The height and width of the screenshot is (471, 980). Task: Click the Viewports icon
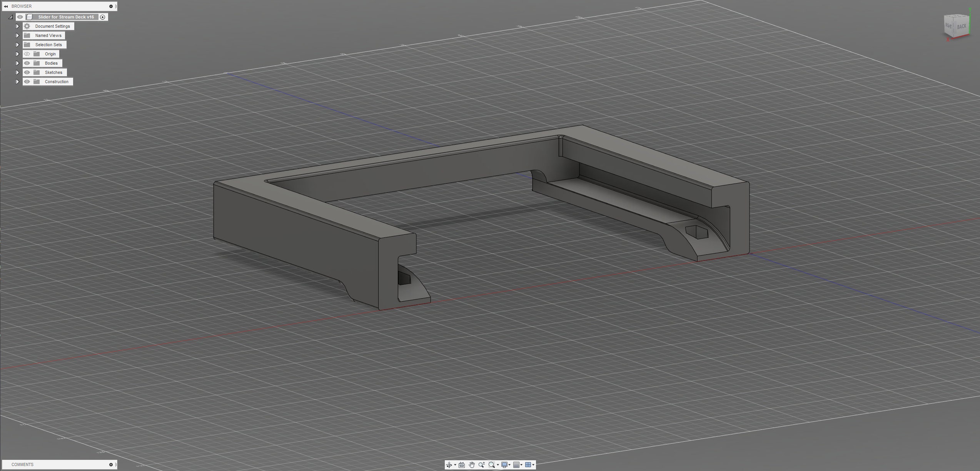[x=528, y=464]
